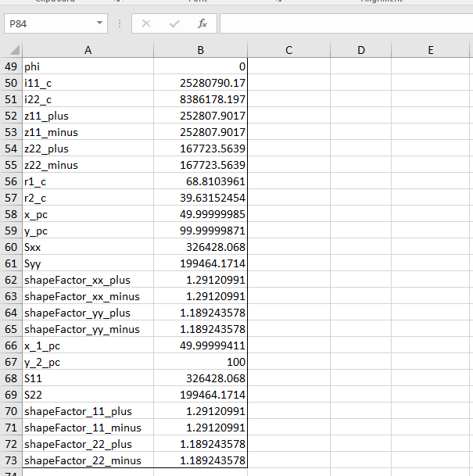Select row 60 header

tap(11, 247)
